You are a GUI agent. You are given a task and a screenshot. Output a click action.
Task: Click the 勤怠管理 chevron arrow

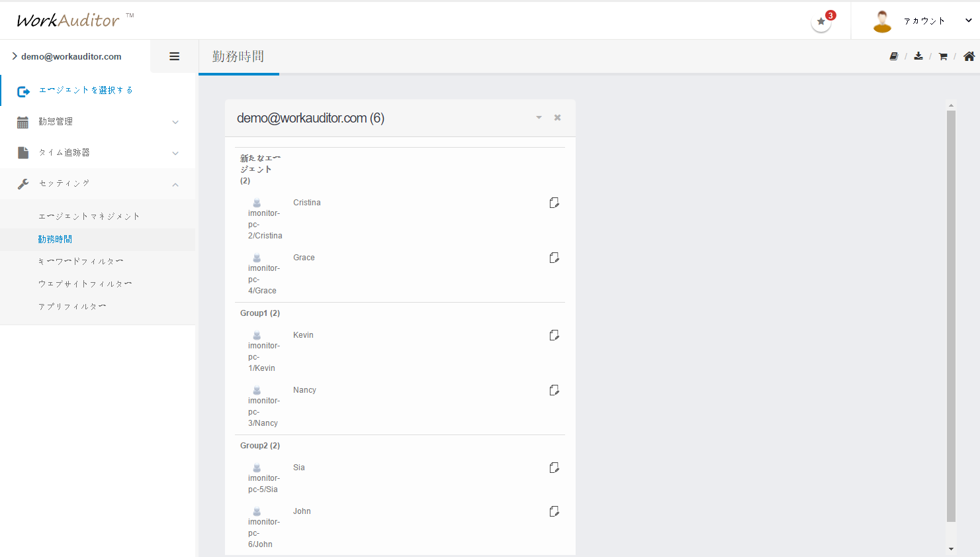click(x=175, y=122)
